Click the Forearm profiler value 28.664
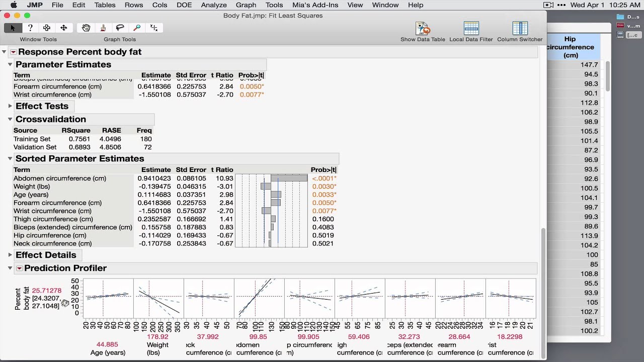 459,336
